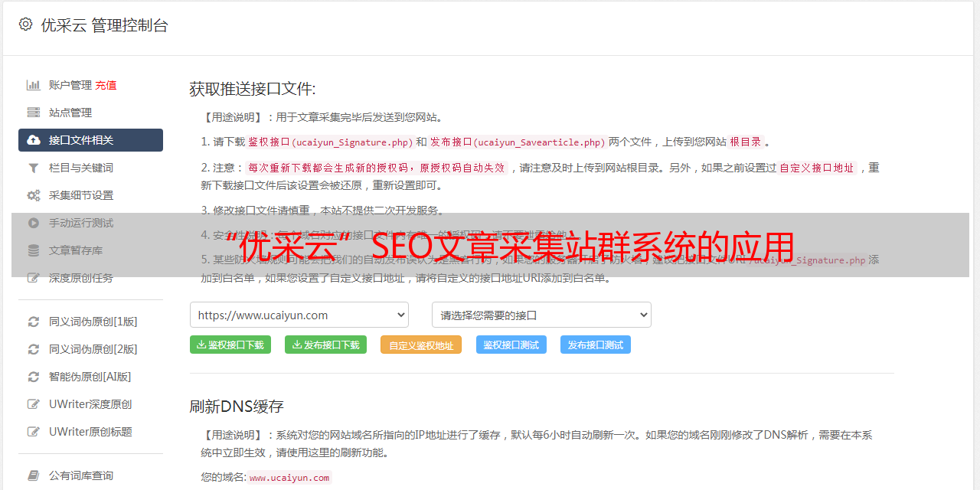Select the cloud upload icon for 接口文件相关

point(34,140)
